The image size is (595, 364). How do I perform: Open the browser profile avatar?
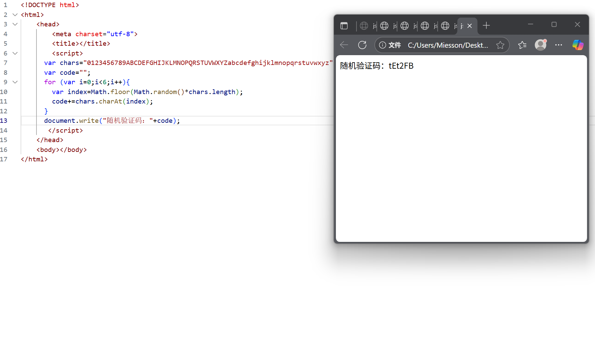541,45
